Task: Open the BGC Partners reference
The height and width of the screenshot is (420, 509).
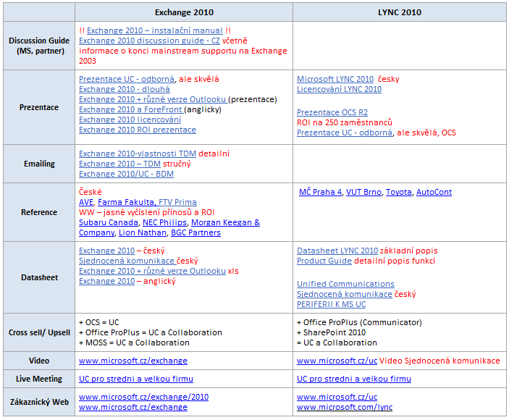Action: 195,232
